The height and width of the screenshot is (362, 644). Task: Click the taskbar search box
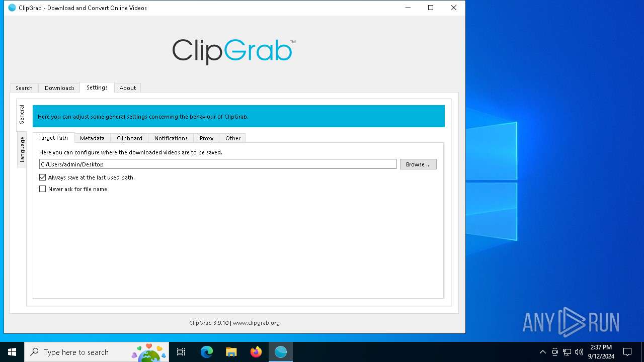97,352
